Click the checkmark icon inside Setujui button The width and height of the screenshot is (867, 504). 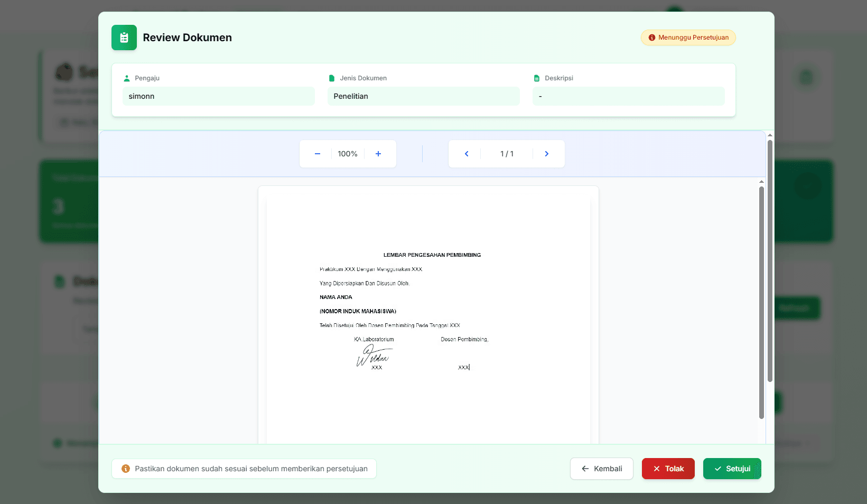coord(718,469)
